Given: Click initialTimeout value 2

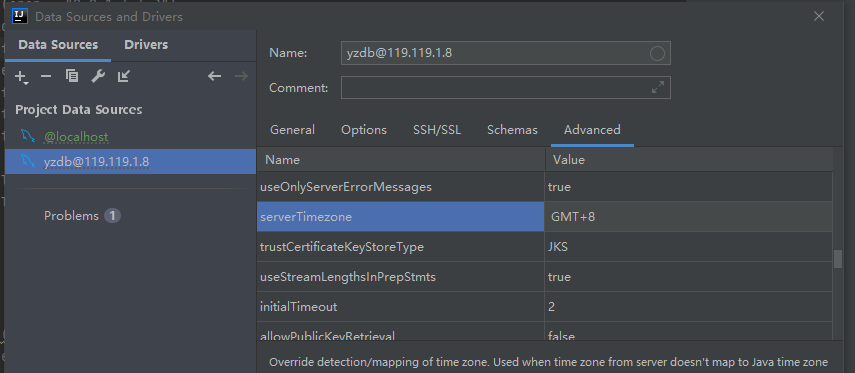Looking at the screenshot, I should point(689,307).
